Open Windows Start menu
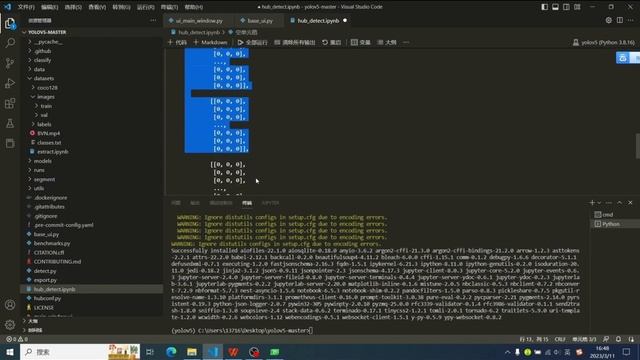Image resolution: width=640 pixels, height=360 pixels. (10, 352)
